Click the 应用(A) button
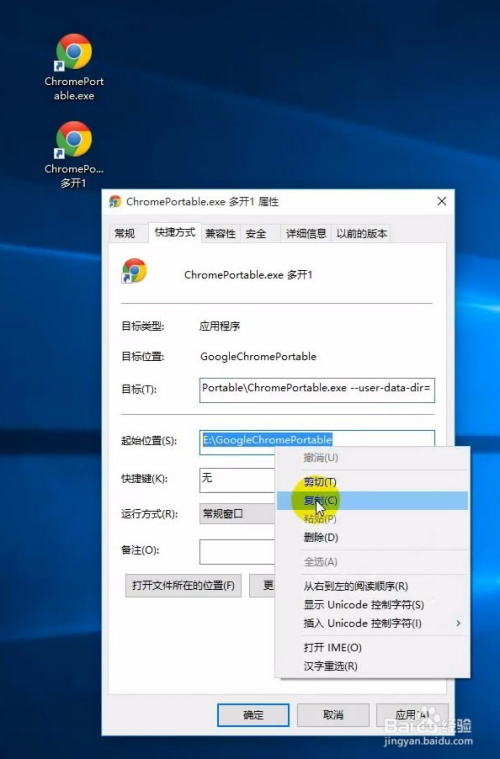 [x=412, y=714]
